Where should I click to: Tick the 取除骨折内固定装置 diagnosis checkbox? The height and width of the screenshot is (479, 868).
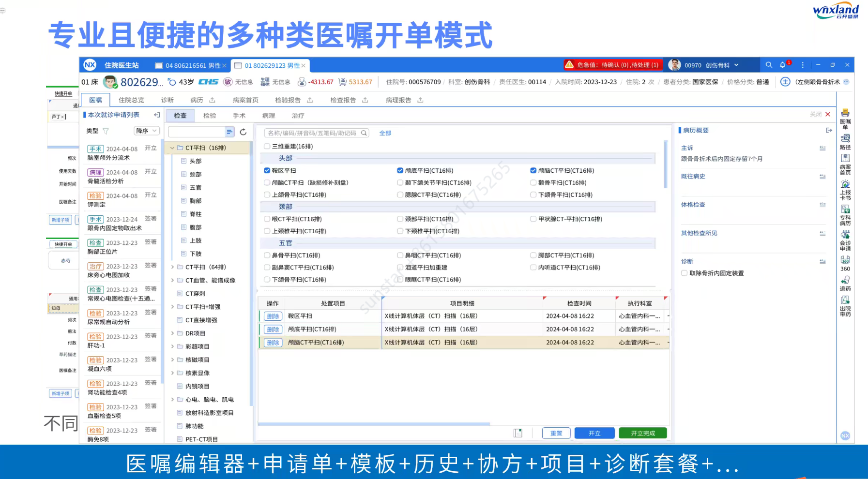(x=684, y=273)
